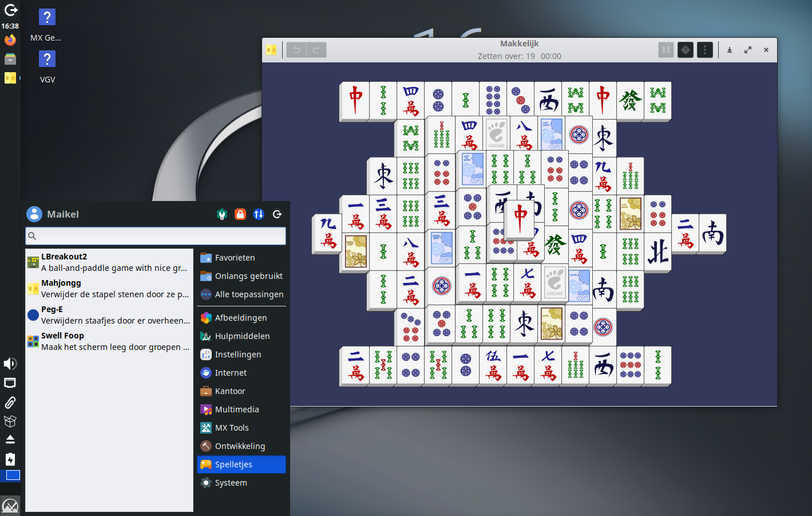Image resolution: width=812 pixels, height=516 pixels.
Task: Request a hint in Mahjongg
Action: [685, 50]
